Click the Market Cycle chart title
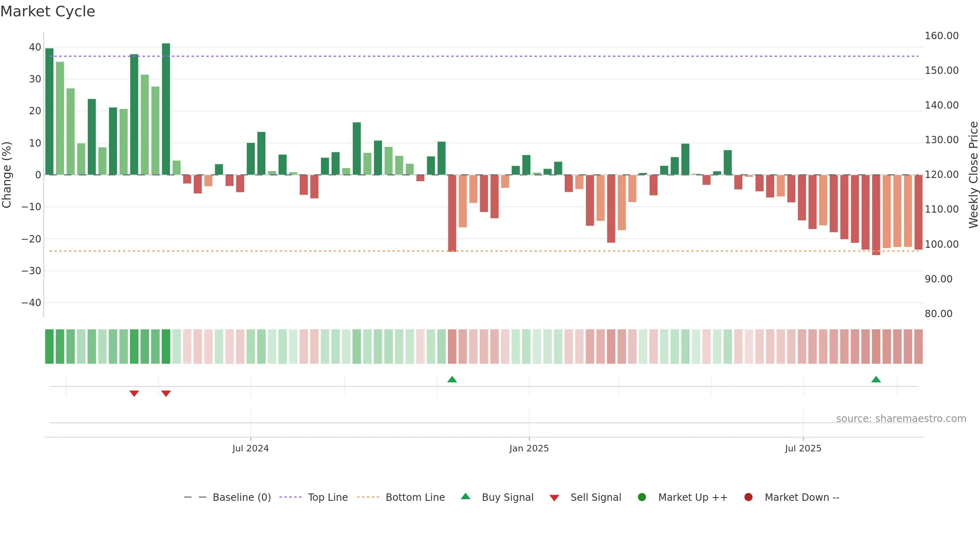980x551 pixels. [48, 11]
